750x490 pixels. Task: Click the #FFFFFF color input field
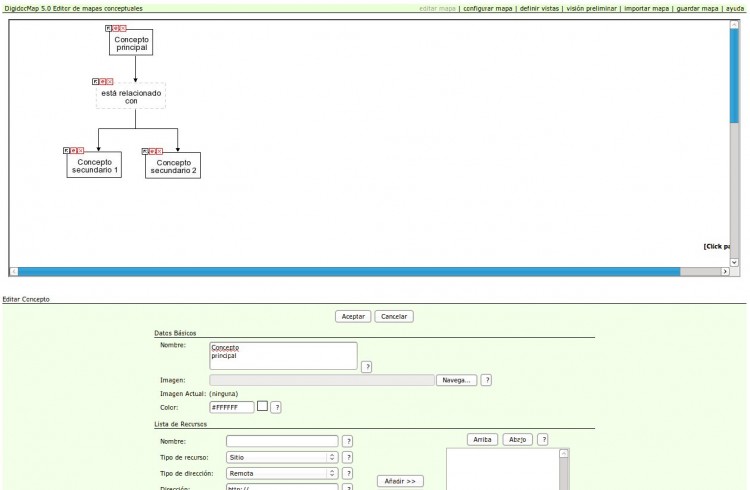tap(232, 407)
